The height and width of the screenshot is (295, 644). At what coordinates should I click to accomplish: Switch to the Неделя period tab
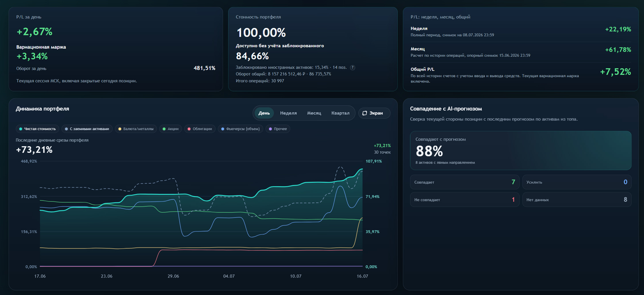[x=288, y=113]
